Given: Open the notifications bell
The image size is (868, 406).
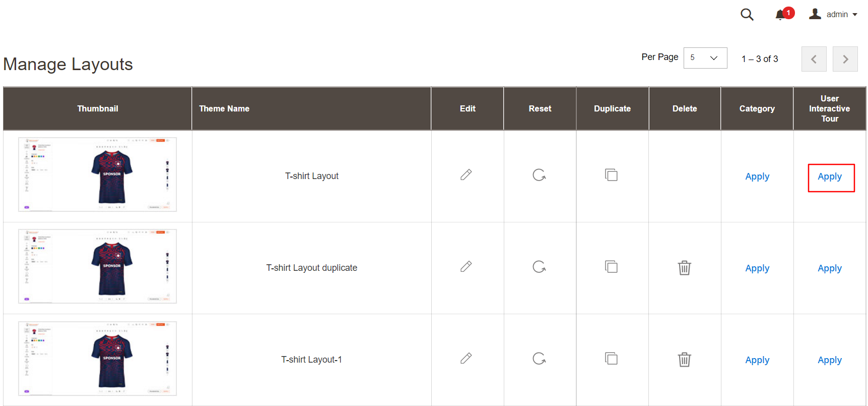Looking at the screenshot, I should pyautogui.click(x=781, y=15).
